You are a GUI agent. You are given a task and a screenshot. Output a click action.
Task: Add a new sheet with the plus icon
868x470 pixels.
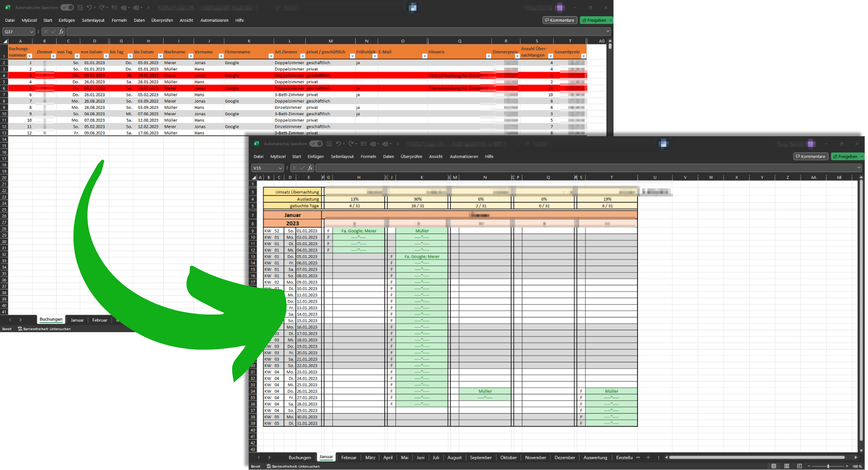[x=648, y=457]
